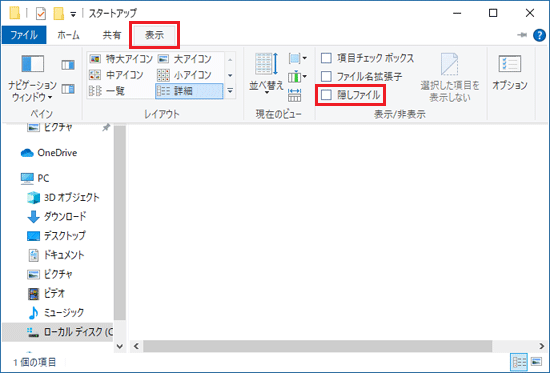This screenshot has height=373, width=550.
Task: Open ダウンロード folder
Action: point(57,217)
